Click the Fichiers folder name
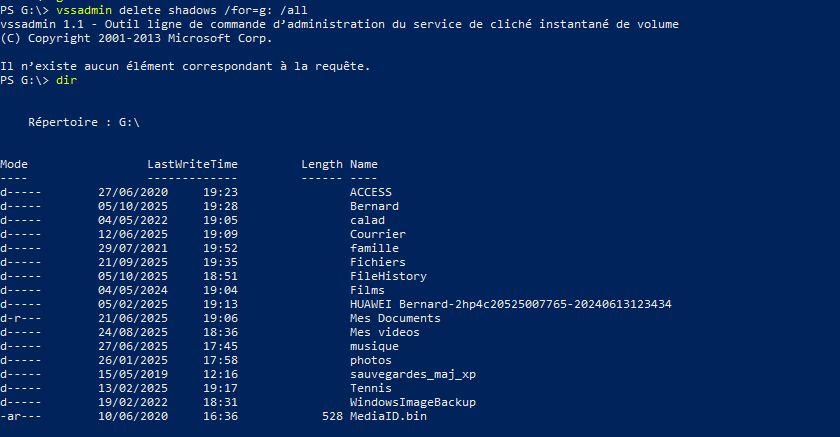840x437 pixels. [x=377, y=262]
